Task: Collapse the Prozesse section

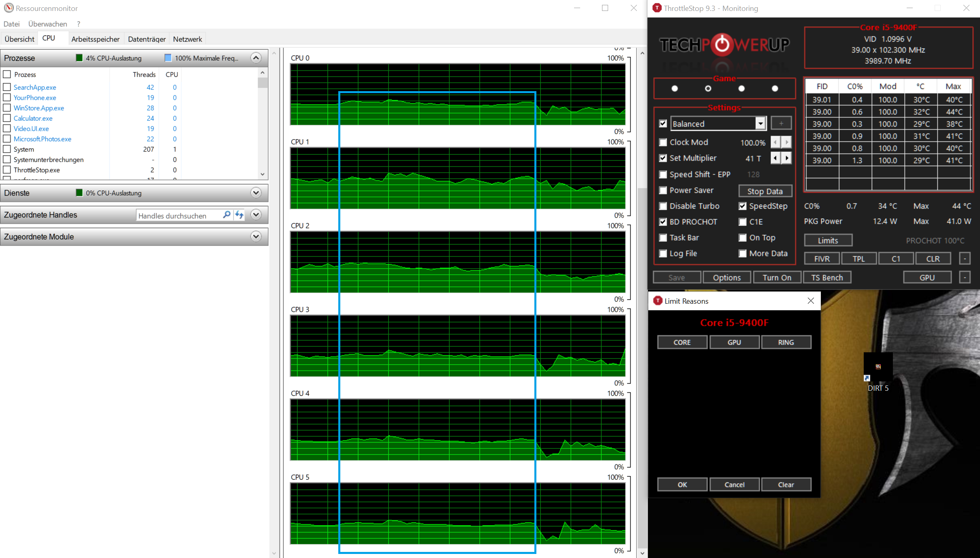Action: point(256,58)
